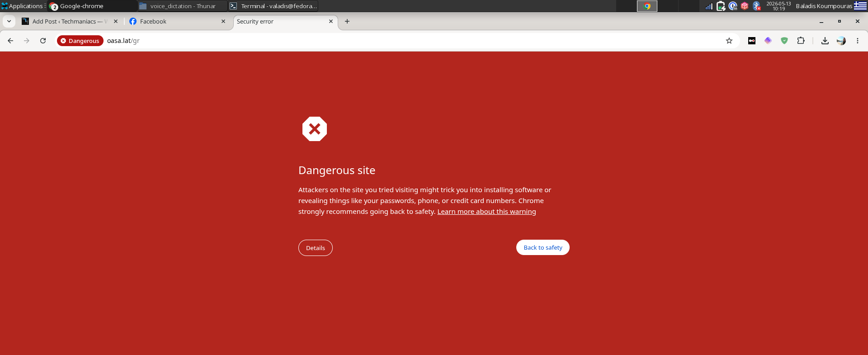Open the Applications menu in the panel
The image size is (868, 355).
[23, 6]
